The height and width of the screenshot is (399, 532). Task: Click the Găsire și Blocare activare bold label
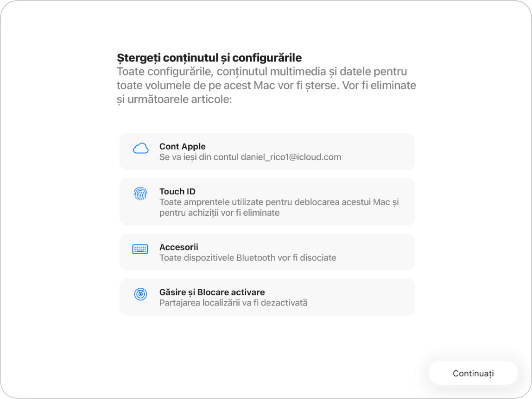click(x=212, y=292)
